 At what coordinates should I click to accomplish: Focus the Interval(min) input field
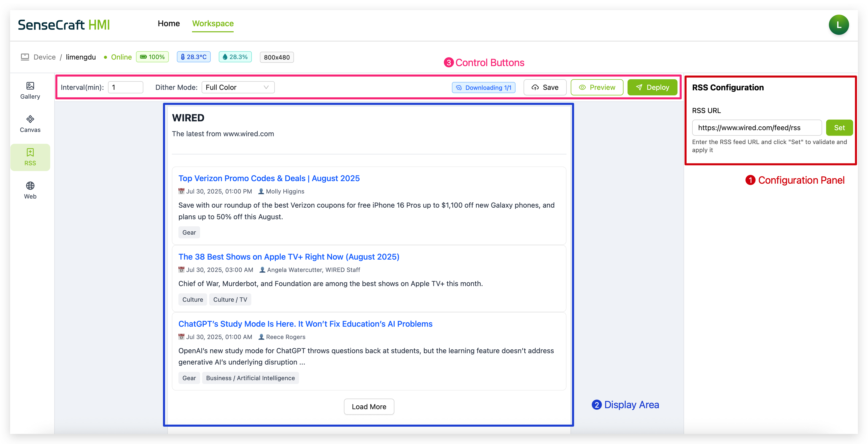125,87
